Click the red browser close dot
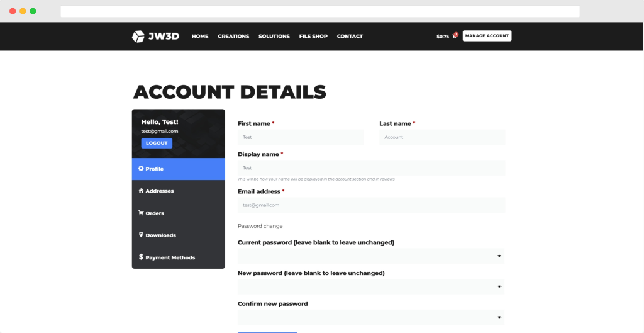 [13, 11]
